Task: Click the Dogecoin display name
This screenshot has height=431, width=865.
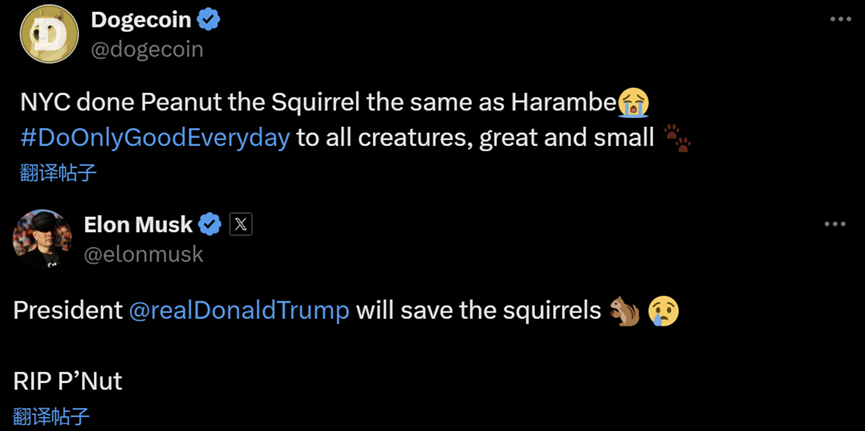Action: pos(141,19)
